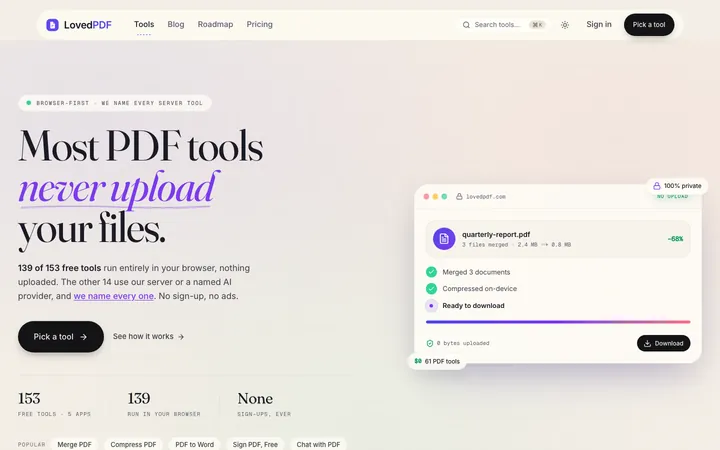Click the green dot in Browser-first badge
Viewport: 720px width, 450px height.
pyautogui.click(x=28, y=103)
